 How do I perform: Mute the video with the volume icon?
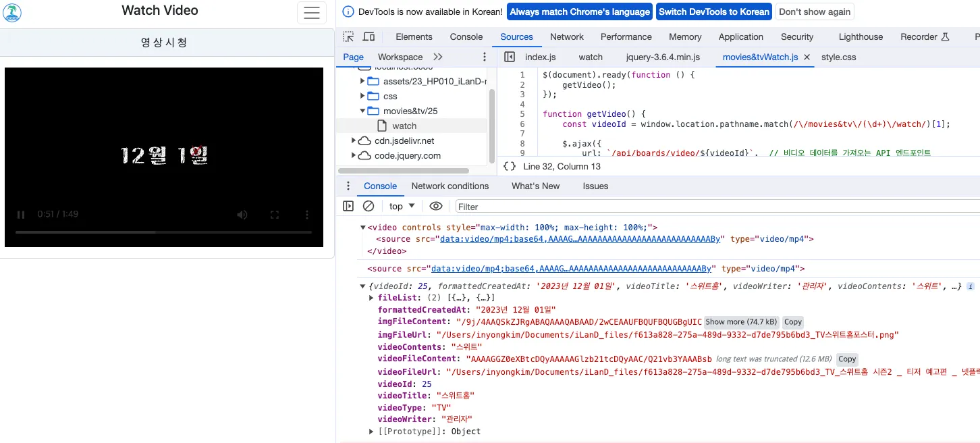point(242,215)
